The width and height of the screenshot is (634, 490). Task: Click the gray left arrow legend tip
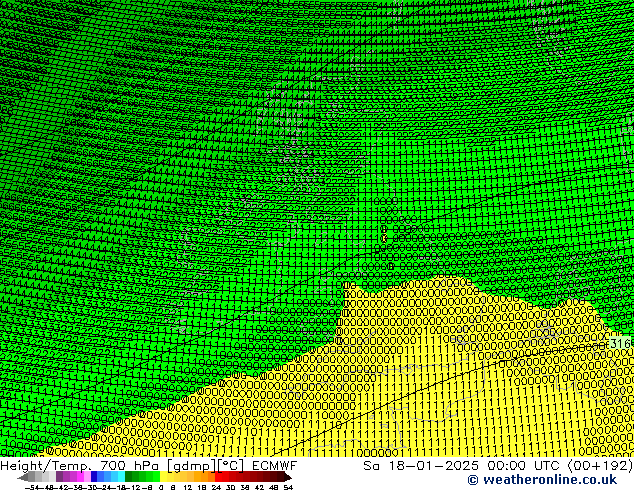[x=22, y=476]
